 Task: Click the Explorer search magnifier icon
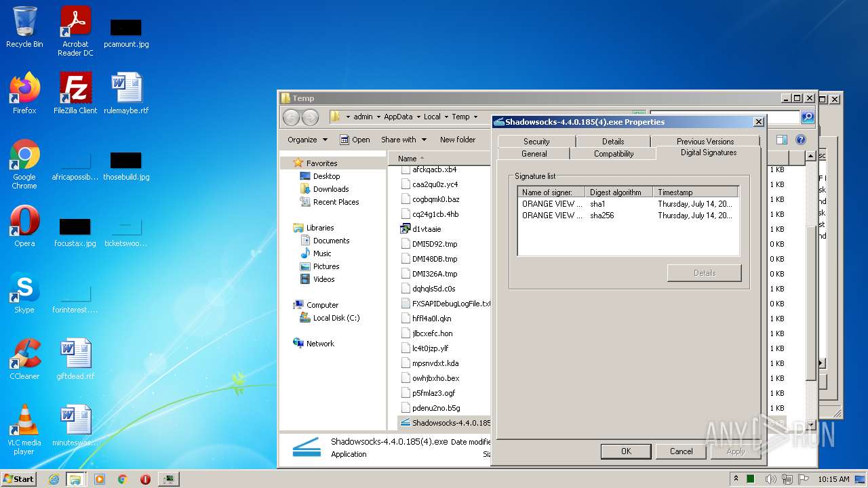pos(807,117)
